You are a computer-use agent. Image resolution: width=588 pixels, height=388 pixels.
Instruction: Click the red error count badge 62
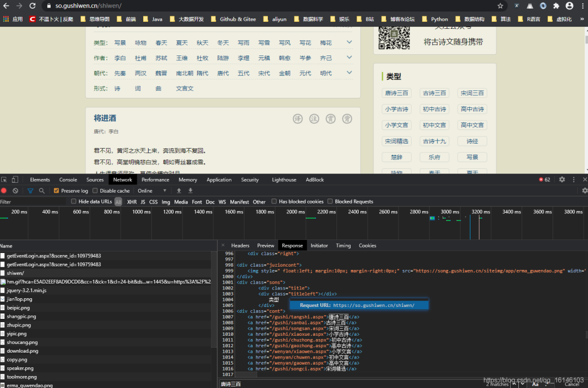pyautogui.click(x=544, y=180)
